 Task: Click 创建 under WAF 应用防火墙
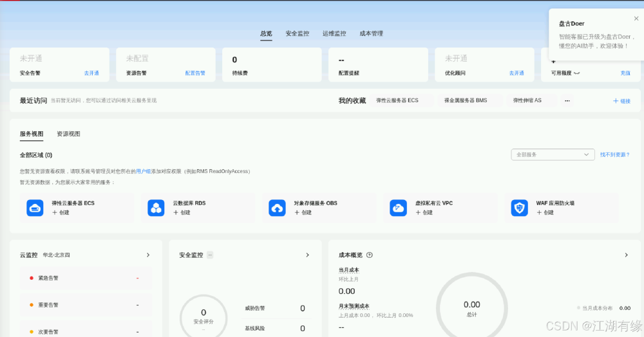point(545,212)
